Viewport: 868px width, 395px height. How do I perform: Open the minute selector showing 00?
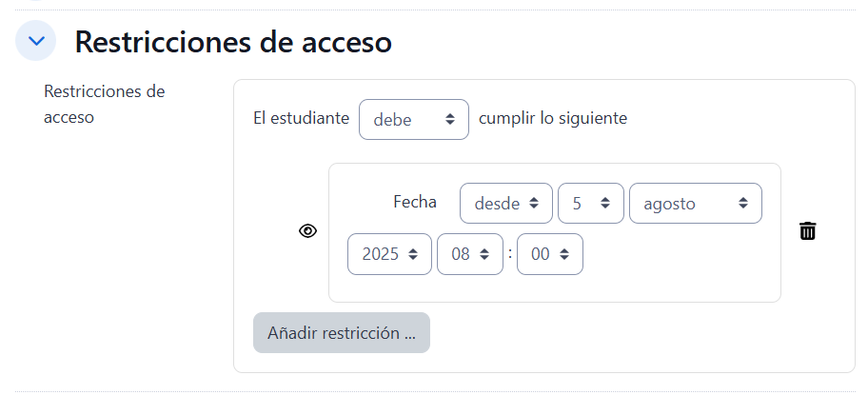[549, 254]
